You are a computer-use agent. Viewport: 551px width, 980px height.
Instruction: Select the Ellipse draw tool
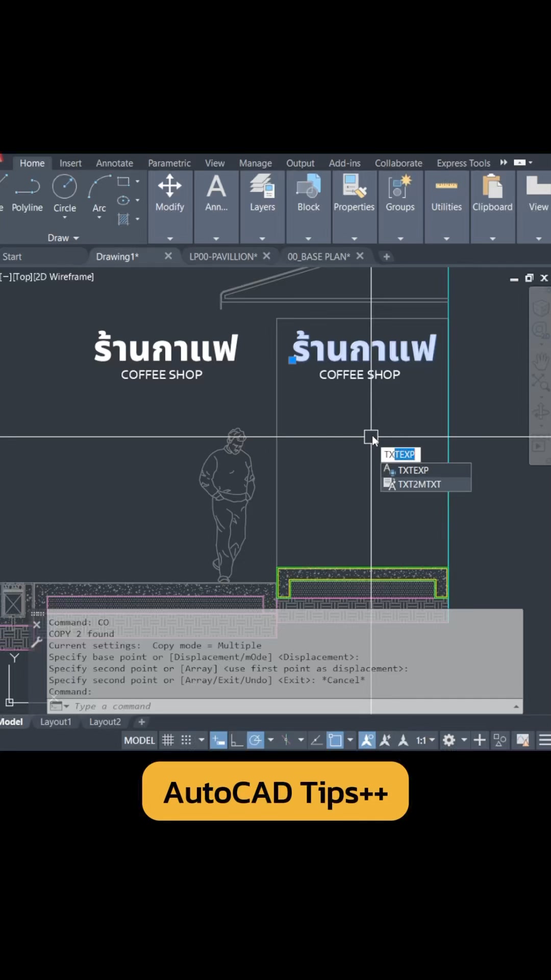tap(123, 200)
